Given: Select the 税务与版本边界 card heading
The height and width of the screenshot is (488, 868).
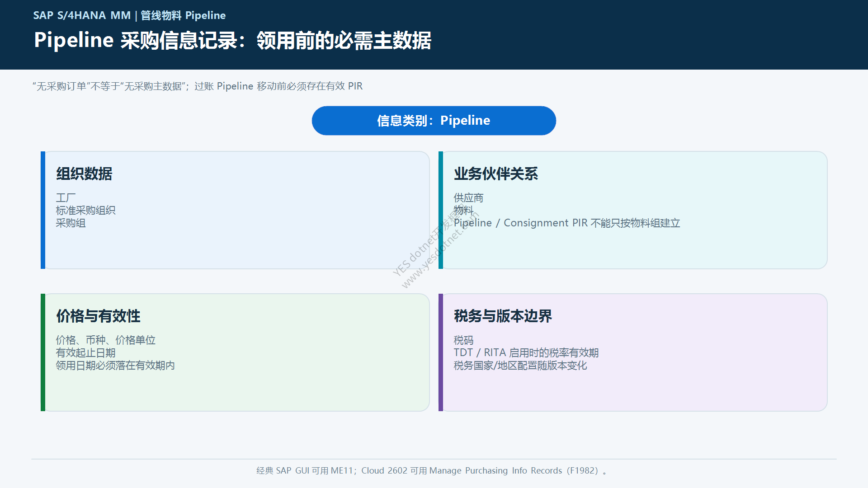Looking at the screenshot, I should click(503, 316).
